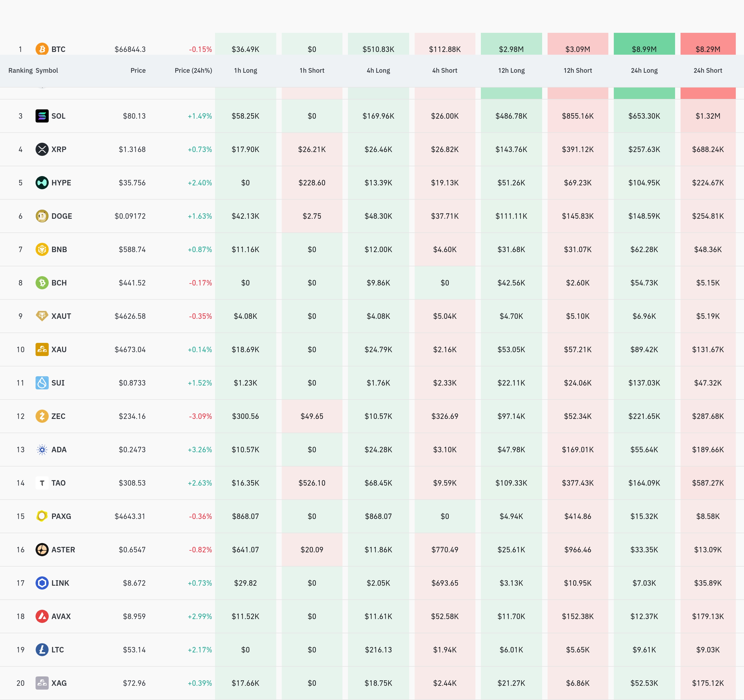Click the Ranking column header
Screen dimensions: 744x700
click(20, 70)
